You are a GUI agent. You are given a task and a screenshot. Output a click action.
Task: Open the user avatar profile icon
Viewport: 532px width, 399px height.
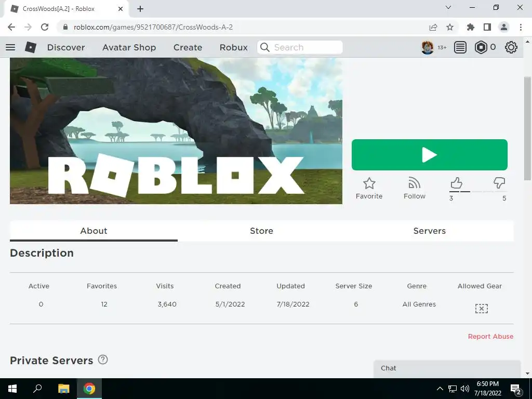[x=428, y=47]
